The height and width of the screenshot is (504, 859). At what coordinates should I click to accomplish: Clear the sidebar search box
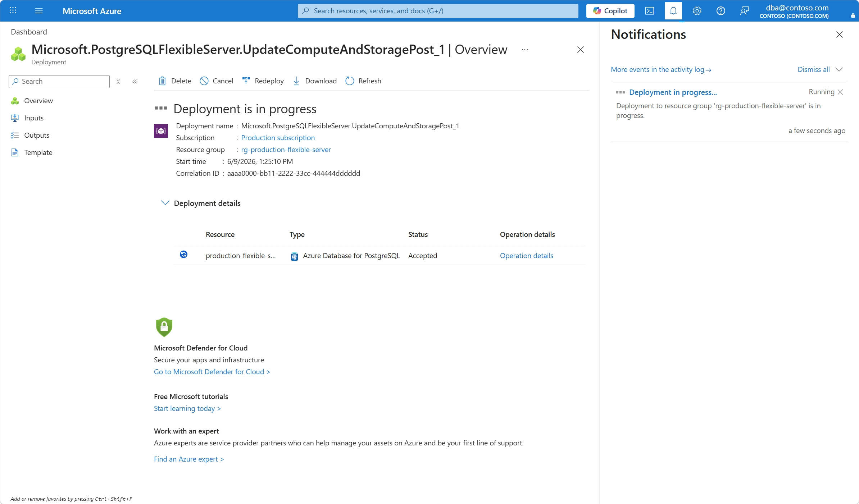(118, 82)
